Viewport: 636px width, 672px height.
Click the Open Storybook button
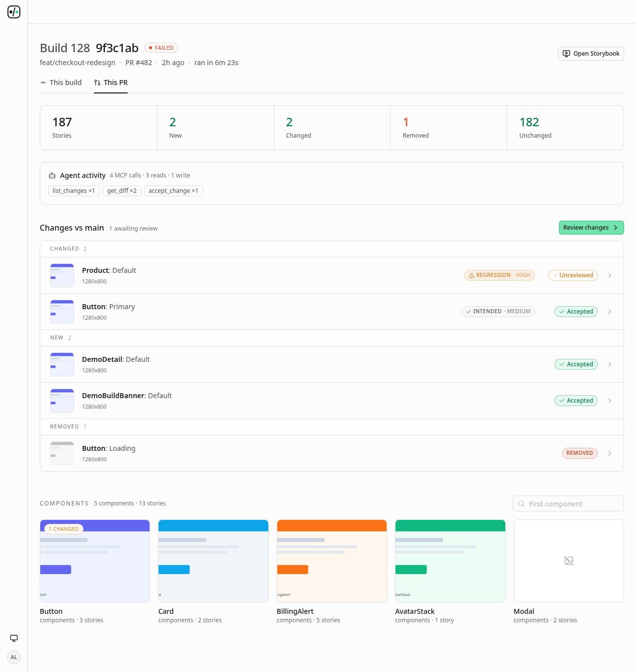click(x=591, y=54)
